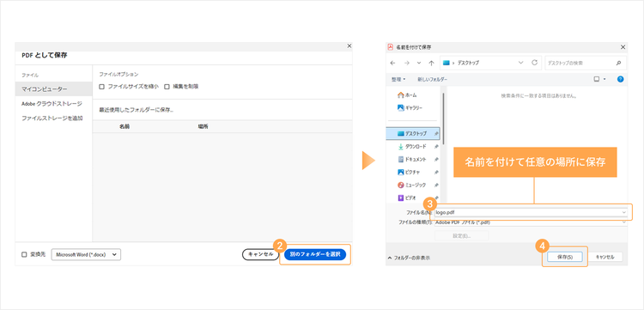Click キャンセル in PDF として保存 dialog

pos(260,254)
